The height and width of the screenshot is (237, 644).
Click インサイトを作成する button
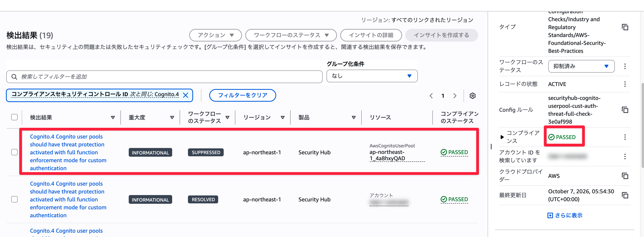coord(441,35)
